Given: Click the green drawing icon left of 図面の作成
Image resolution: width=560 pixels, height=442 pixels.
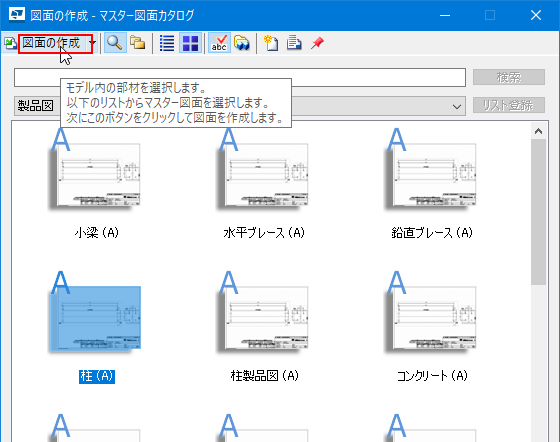Looking at the screenshot, I should click(10, 44).
